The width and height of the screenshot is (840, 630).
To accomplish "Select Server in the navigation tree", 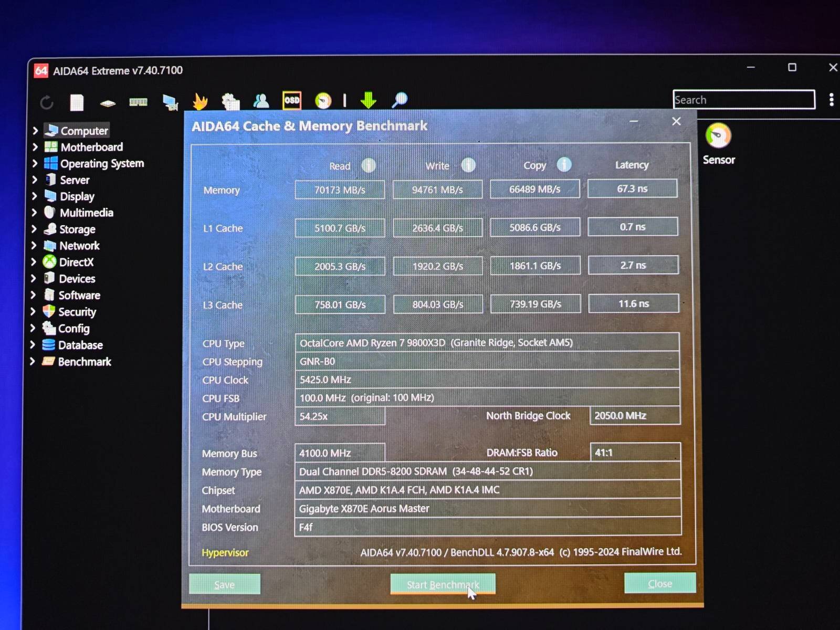I will [75, 180].
